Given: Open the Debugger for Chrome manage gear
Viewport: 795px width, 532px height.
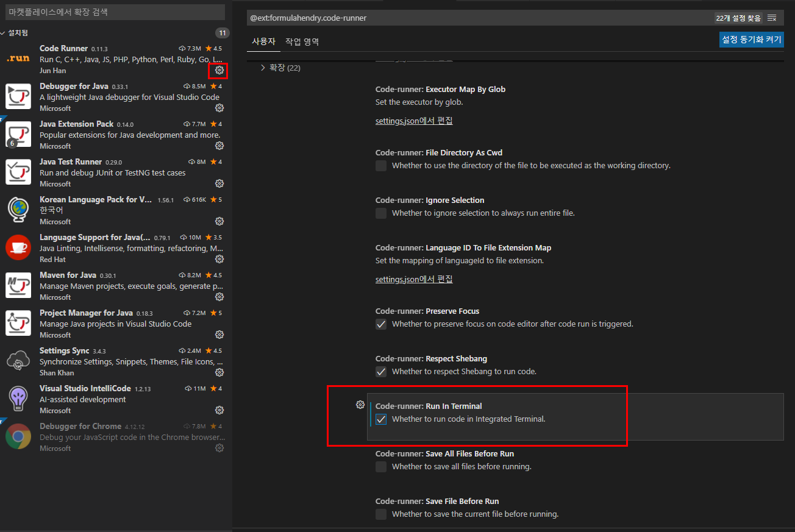Looking at the screenshot, I should [x=219, y=448].
